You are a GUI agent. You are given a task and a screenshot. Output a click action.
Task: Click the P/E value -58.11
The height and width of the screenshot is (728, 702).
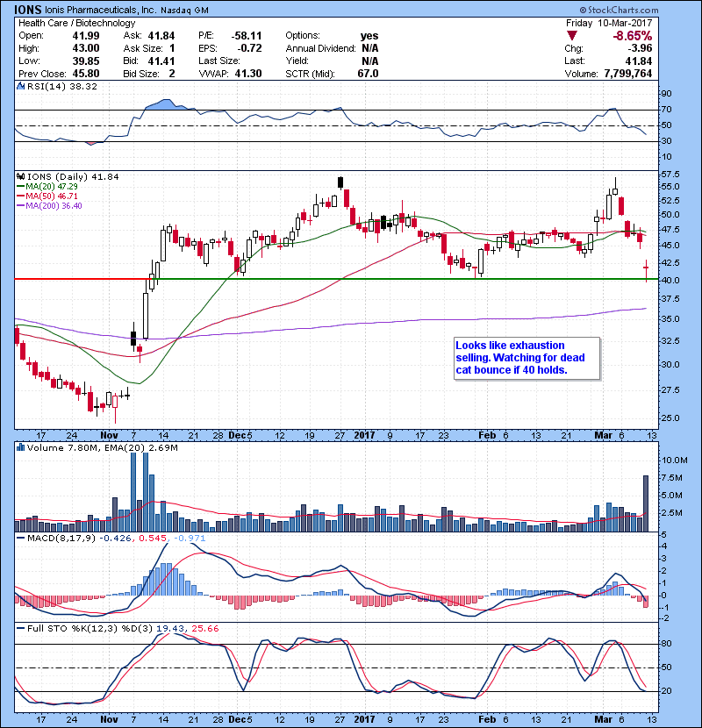pyautogui.click(x=247, y=36)
